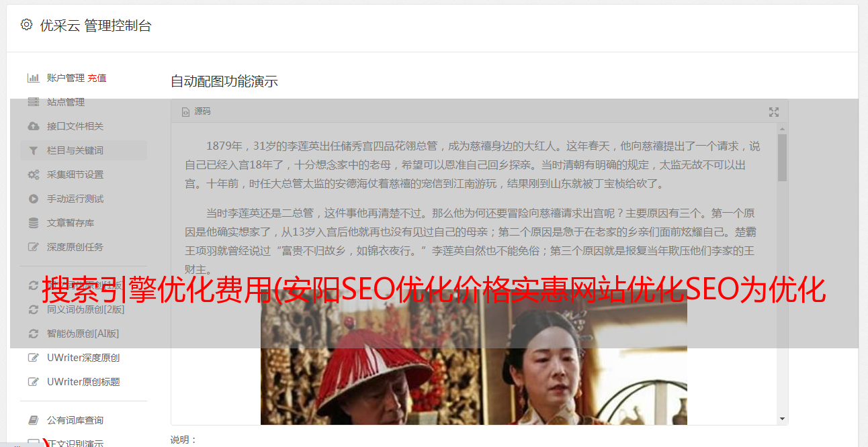The image size is (868, 447).
Task: Click the fullscreen expand icon in the editor toolbar
Action: (x=774, y=112)
